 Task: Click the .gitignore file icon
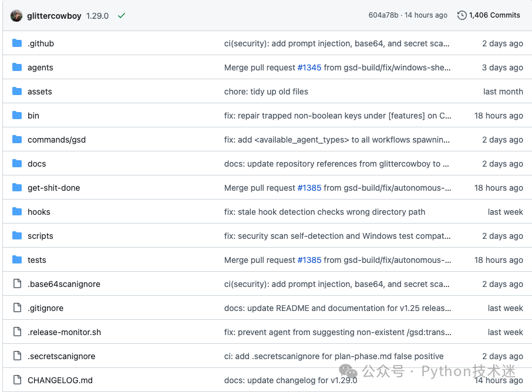17,307
